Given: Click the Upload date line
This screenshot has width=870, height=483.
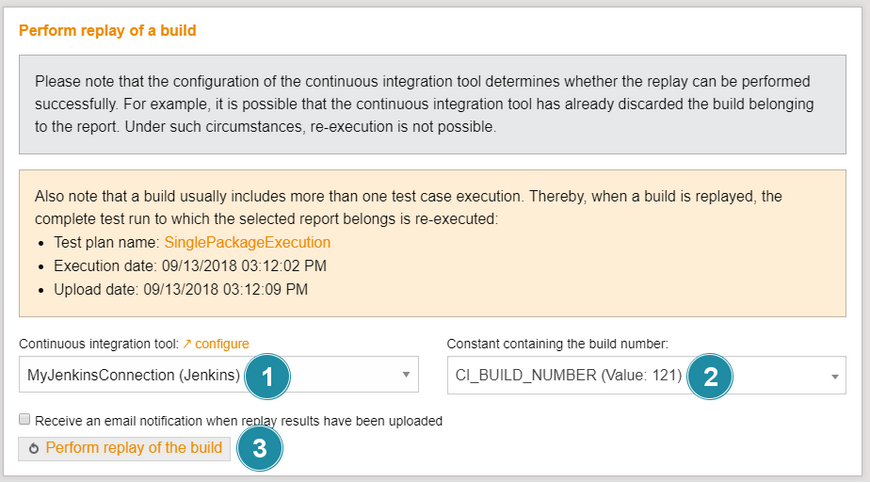Looking at the screenshot, I should pyautogui.click(x=181, y=290).
